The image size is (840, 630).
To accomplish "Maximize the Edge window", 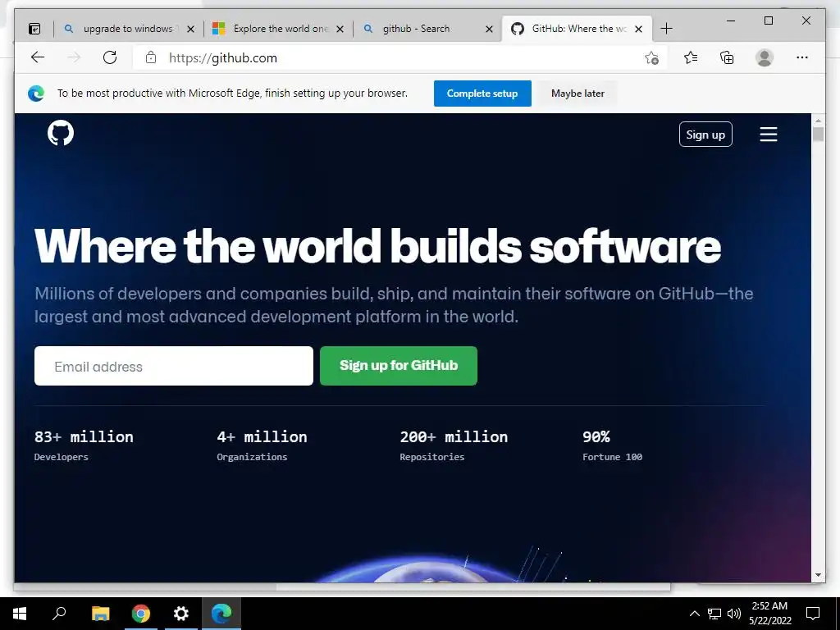I will pos(768,21).
